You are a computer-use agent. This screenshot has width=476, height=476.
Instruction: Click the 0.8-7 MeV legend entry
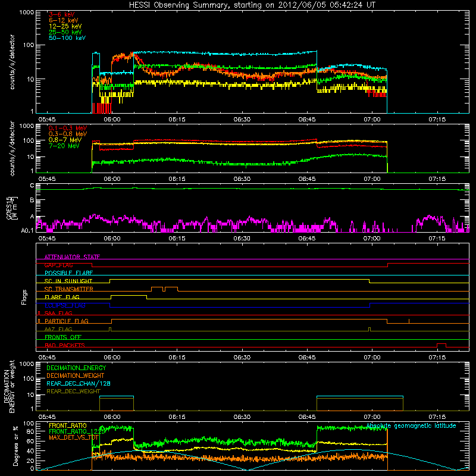point(65,140)
